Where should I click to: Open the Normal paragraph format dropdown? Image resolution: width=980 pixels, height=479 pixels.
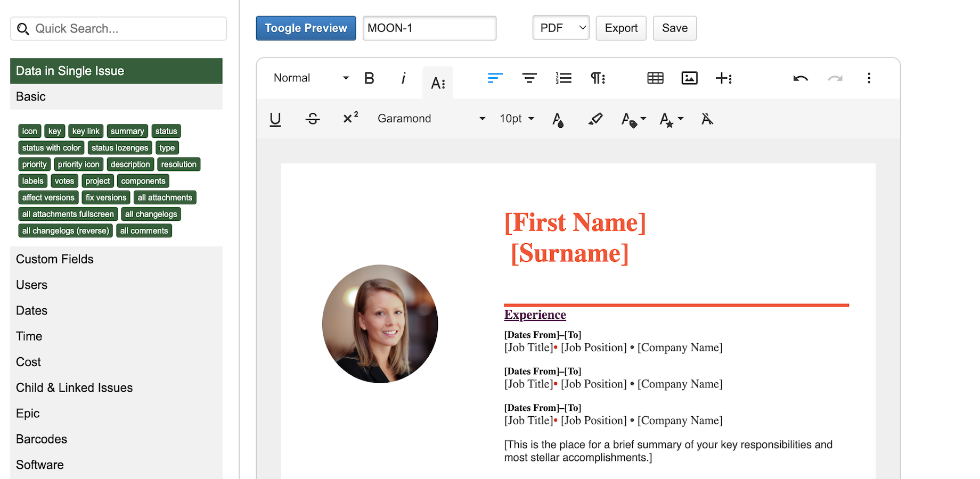tap(311, 78)
